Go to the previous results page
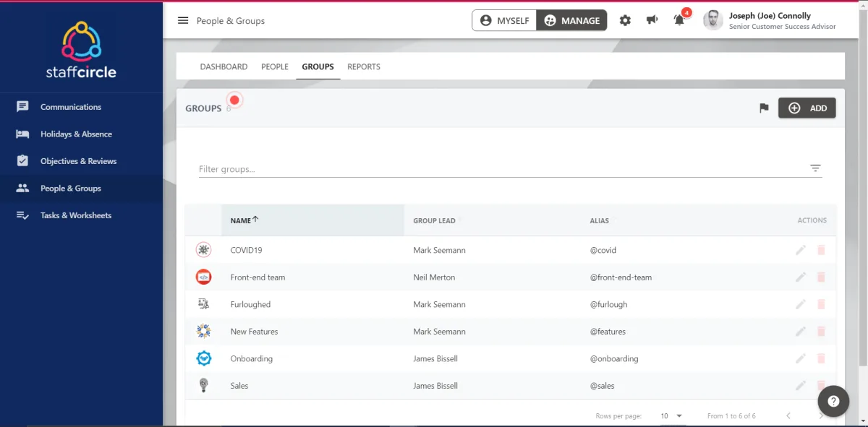This screenshot has height=427, width=868. (788, 416)
